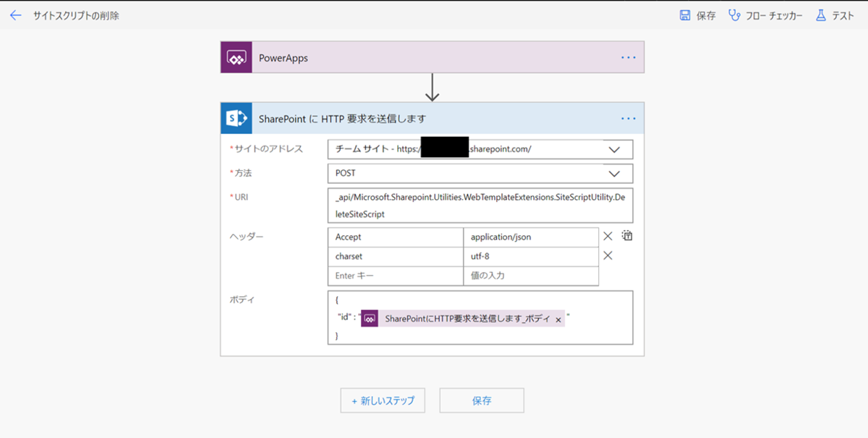Switch headers to text mode icon
This screenshot has height=438, width=868.
(x=627, y=236)
